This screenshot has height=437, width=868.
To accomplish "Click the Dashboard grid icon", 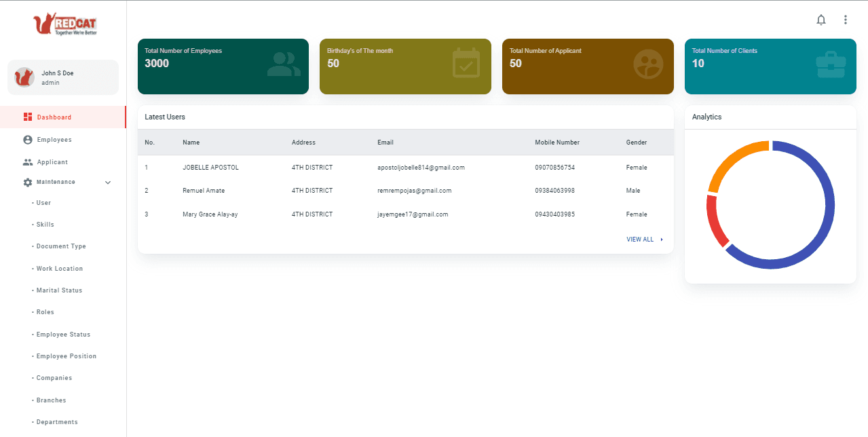I will (x=28, y=117).
